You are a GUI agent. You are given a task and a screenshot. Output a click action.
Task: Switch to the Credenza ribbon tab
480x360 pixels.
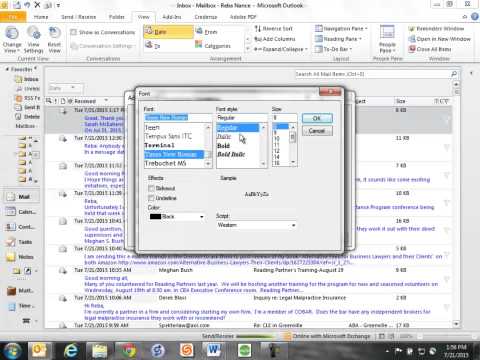(206, 17)
